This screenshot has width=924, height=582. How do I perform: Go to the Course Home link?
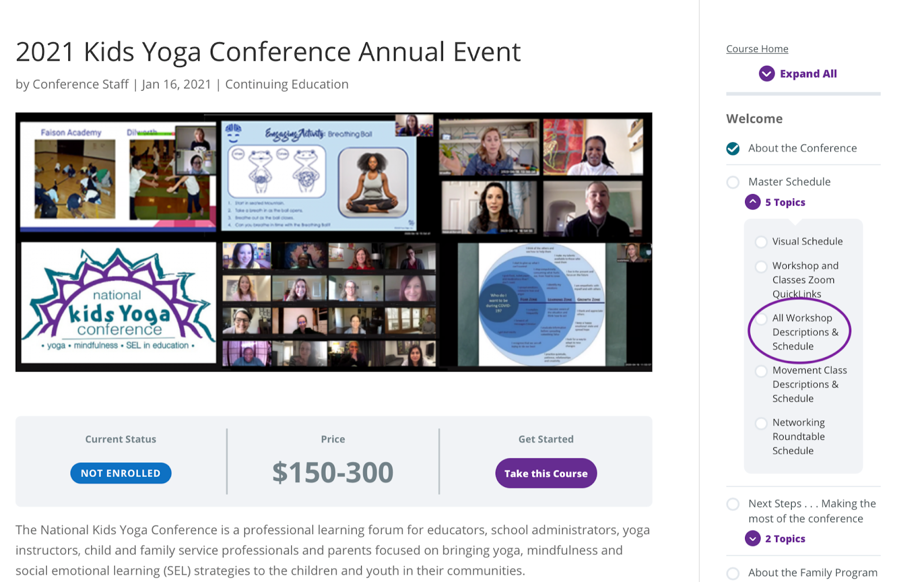click(x=757, y=49)
